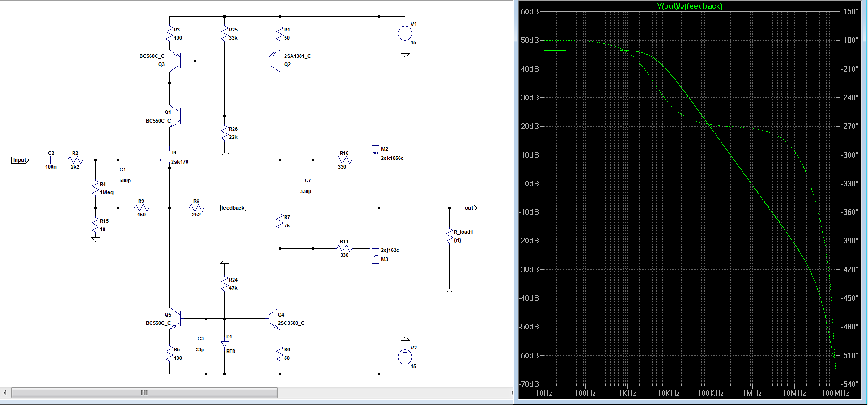The image size is (868, 405).
Task: Select transistor Q4 2SC3503_C symbol
Action: click(274, 319)
